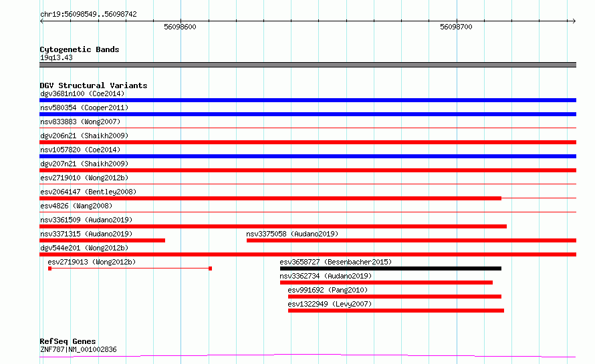595x364 pixels.
Task: Click the 56098700 ruler position label
Action: 456,27
